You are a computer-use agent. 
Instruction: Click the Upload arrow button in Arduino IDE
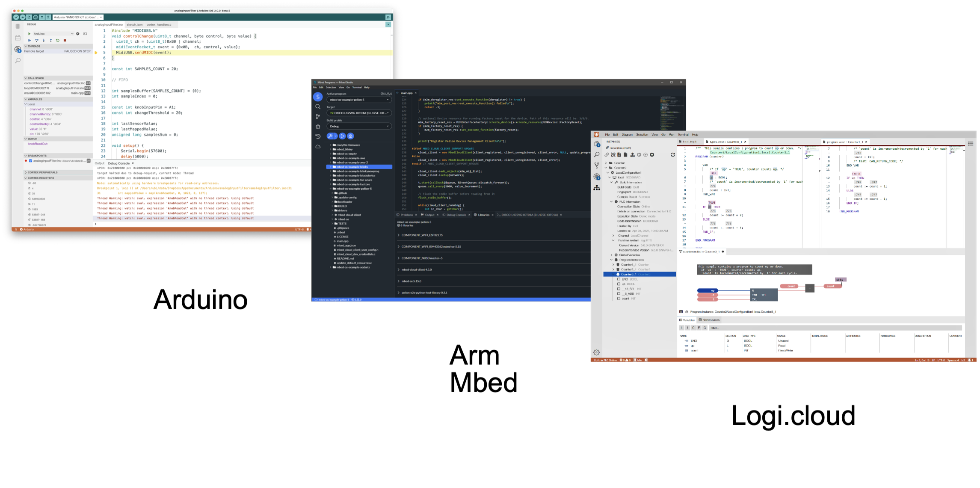coord(22,17)
